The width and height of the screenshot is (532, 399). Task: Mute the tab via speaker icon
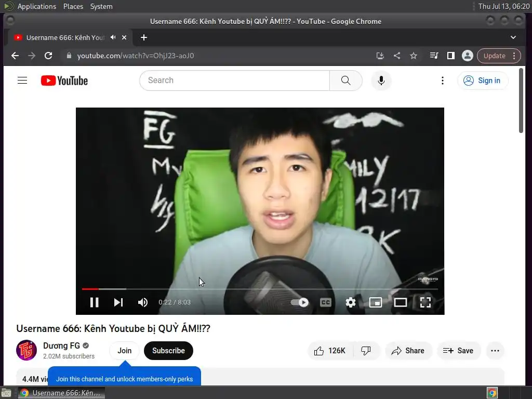(x=113, y=37)
